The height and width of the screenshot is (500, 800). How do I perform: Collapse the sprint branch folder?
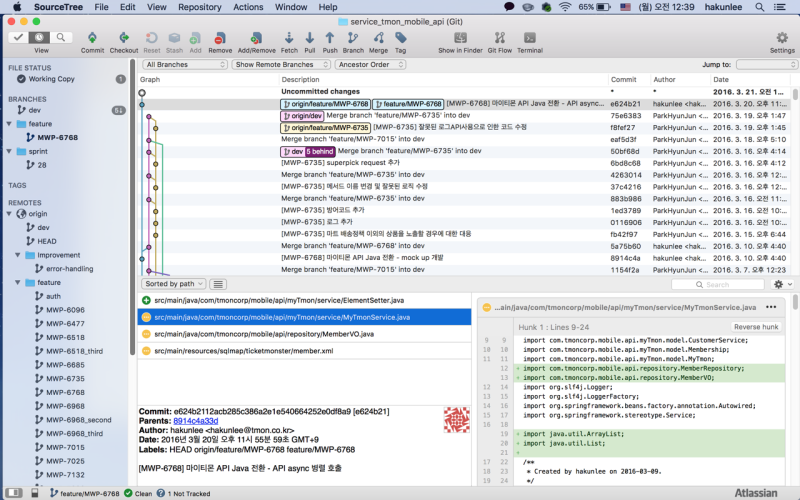pos(9,152)
